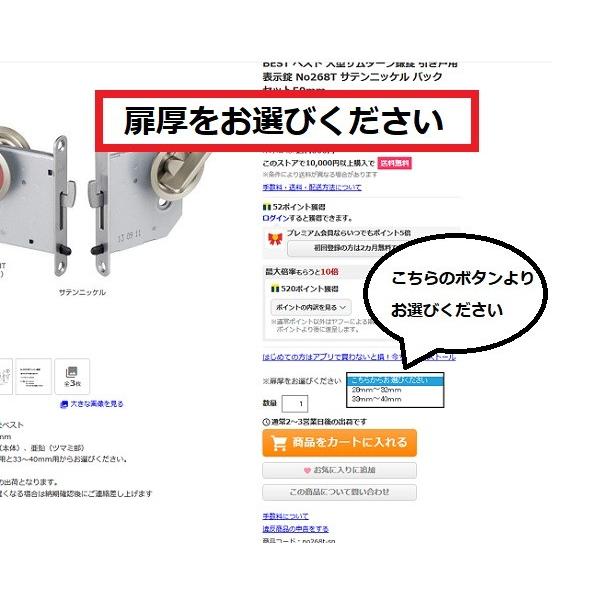Add the product to cart with the orange button
This screenshot has width=600, height=600.
tap(339, 443)
